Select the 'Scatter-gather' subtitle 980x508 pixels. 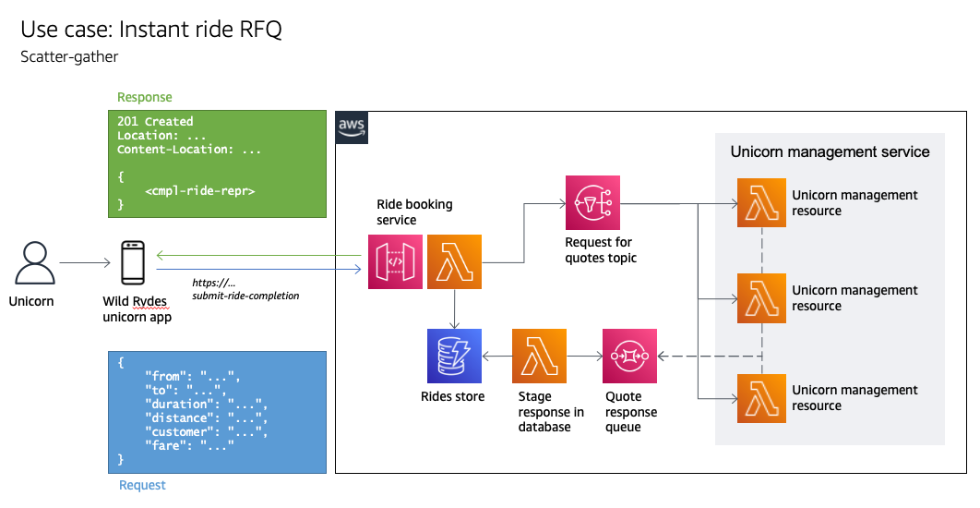tap(69, 57)
